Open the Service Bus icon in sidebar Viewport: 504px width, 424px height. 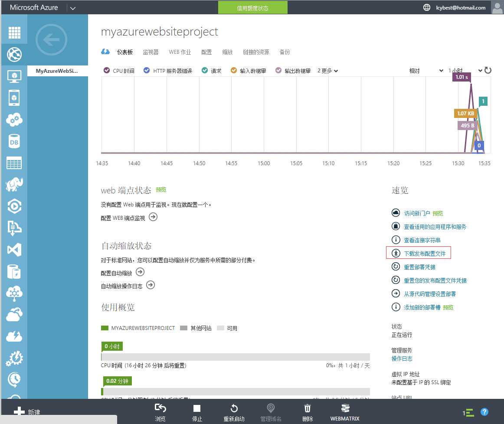(14, 228)
